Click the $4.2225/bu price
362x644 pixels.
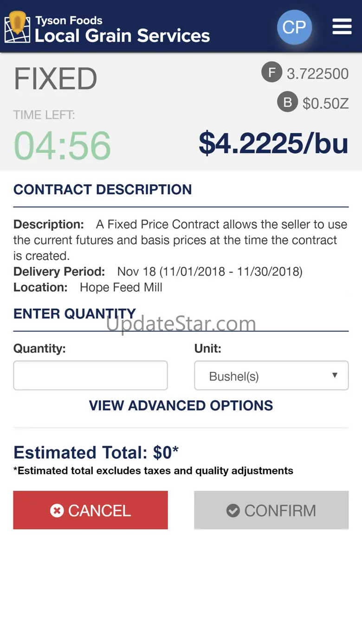click(273, 143)
